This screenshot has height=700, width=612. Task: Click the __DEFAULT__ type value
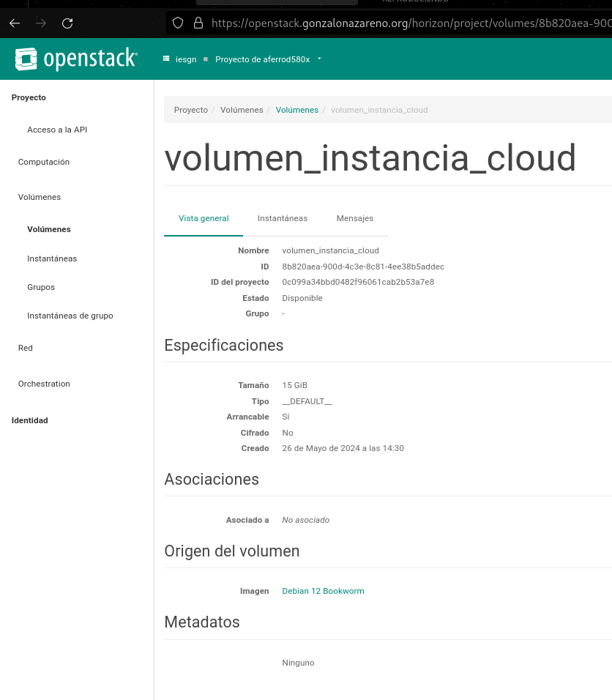click(307, 401)
